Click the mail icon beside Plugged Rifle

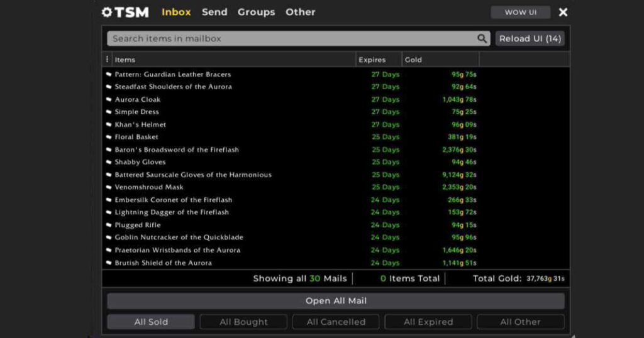point(109,225)
